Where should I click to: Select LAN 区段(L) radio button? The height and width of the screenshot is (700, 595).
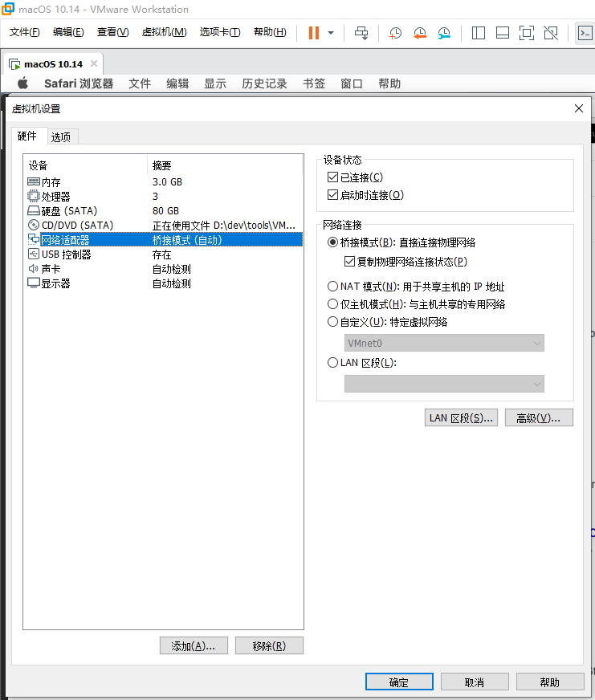tap(332, 363)
